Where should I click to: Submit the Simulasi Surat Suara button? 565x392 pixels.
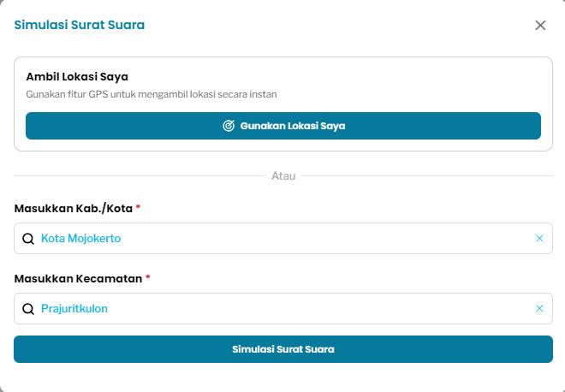283,349
